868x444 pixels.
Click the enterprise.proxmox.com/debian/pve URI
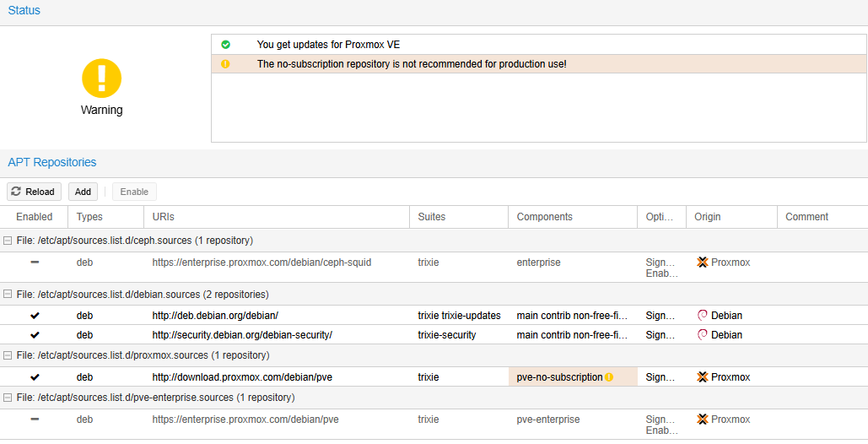click(245, 420)
